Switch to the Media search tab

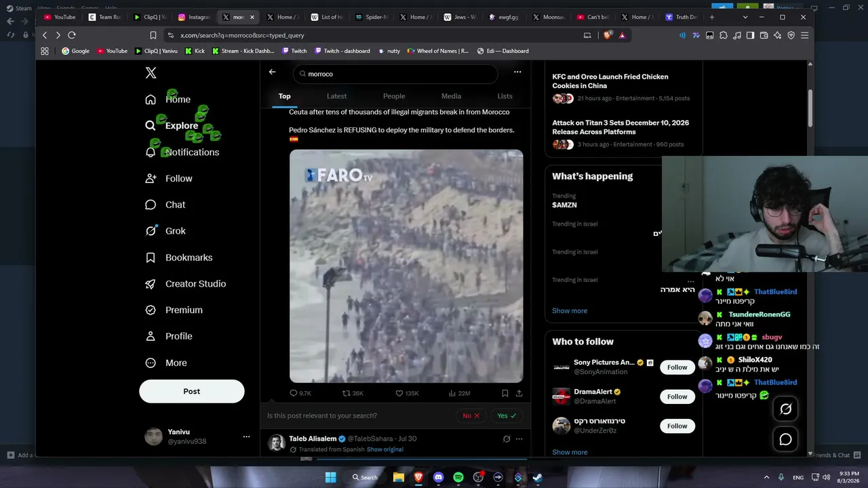coord(451,96)
